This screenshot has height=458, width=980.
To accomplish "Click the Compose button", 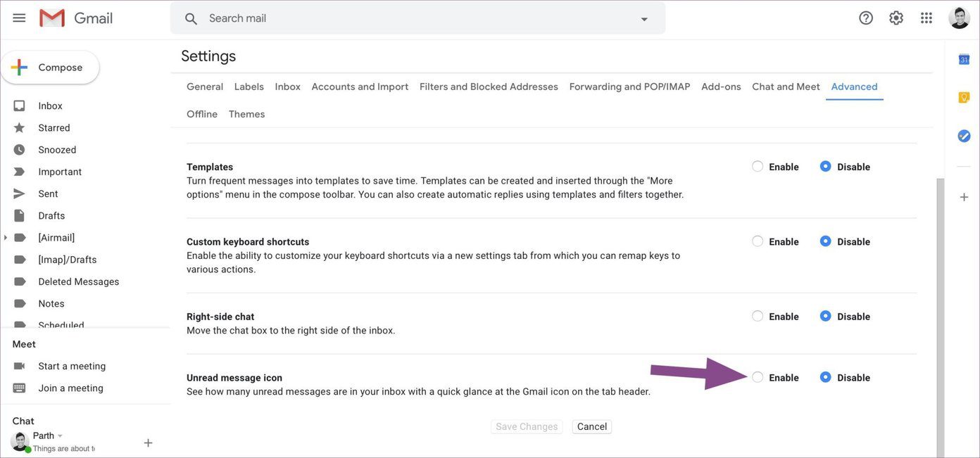I will click(50, 68).
